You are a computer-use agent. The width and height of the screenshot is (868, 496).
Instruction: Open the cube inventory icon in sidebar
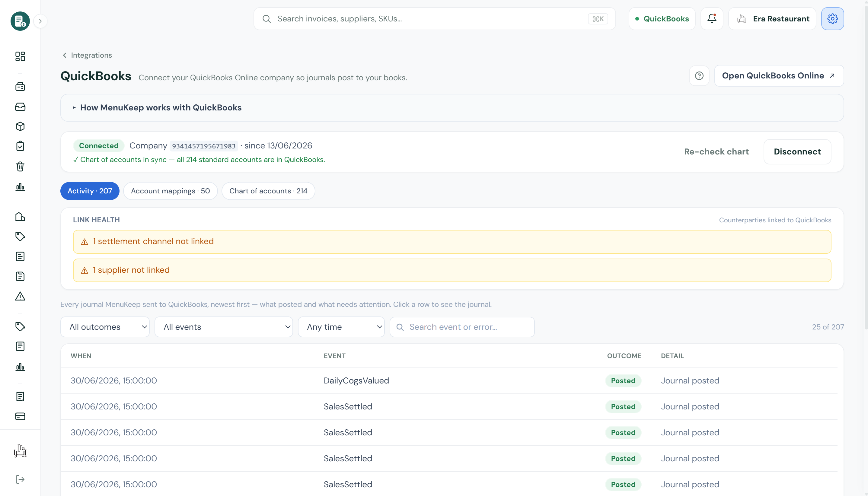point(20,126)
